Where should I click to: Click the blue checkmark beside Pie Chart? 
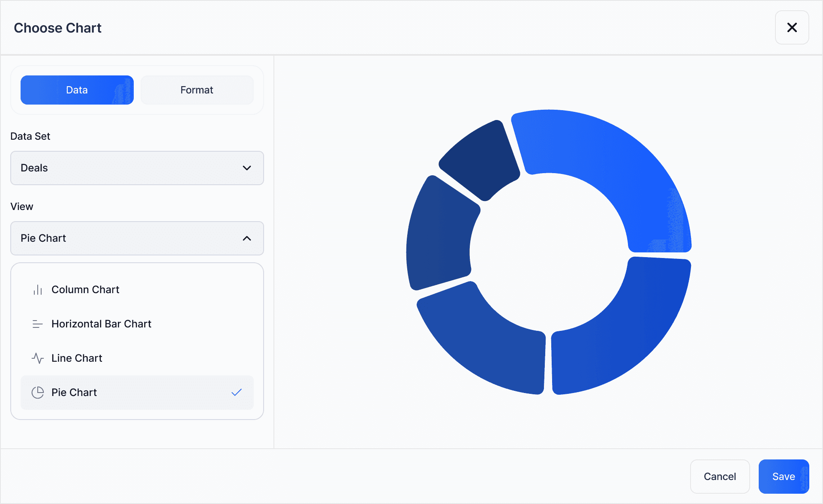point(237,392)
